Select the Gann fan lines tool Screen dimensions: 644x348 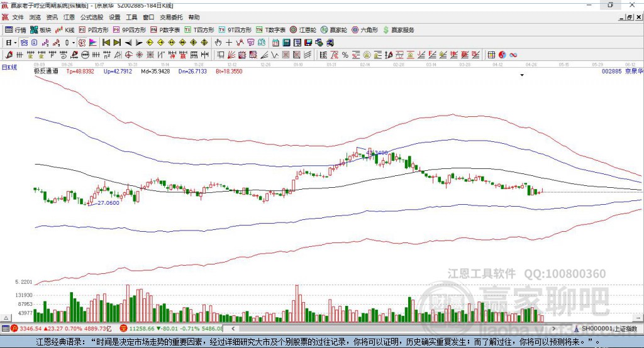231,55
